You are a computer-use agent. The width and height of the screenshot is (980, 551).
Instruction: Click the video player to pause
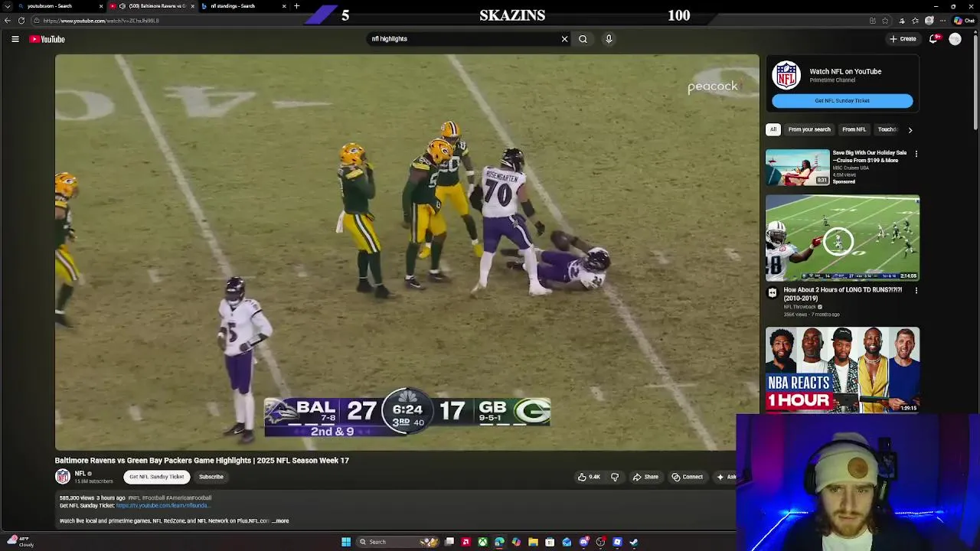(x=407, y=253)
